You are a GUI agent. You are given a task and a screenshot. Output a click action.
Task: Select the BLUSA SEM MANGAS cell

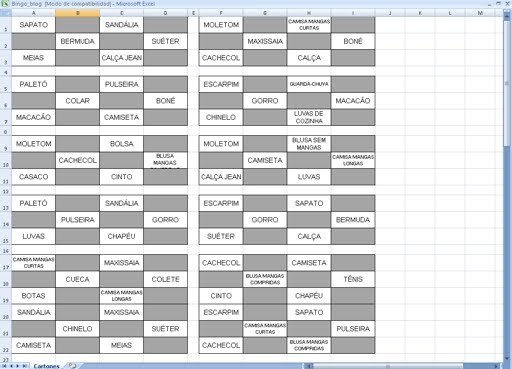click(309, 144)
